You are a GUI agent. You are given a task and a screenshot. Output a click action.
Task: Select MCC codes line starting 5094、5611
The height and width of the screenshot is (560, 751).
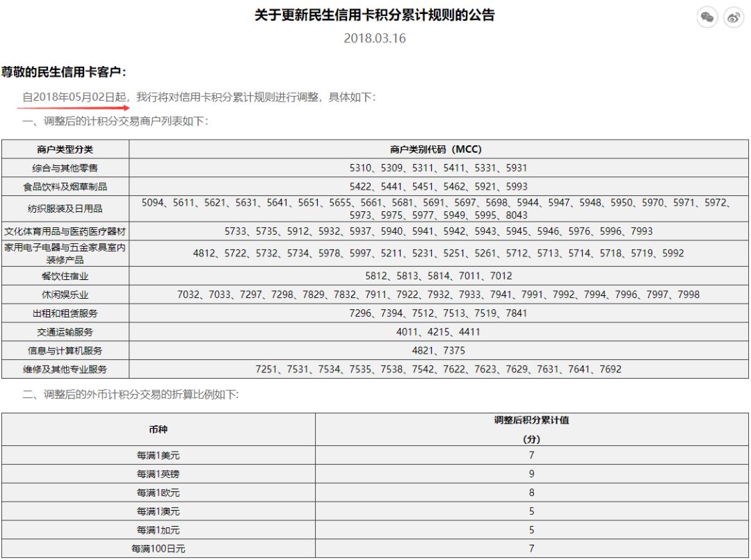(x=436, y=203)
